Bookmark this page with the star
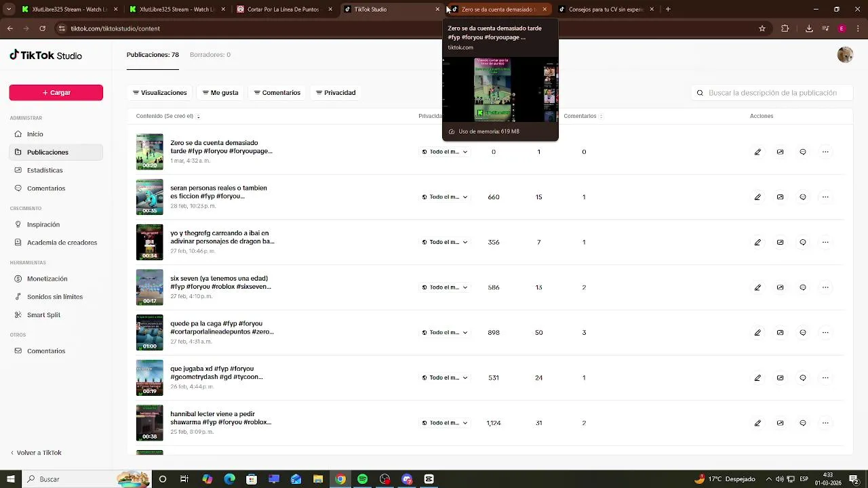The height and width of the screenshot is (488, 868). (762, 28)
